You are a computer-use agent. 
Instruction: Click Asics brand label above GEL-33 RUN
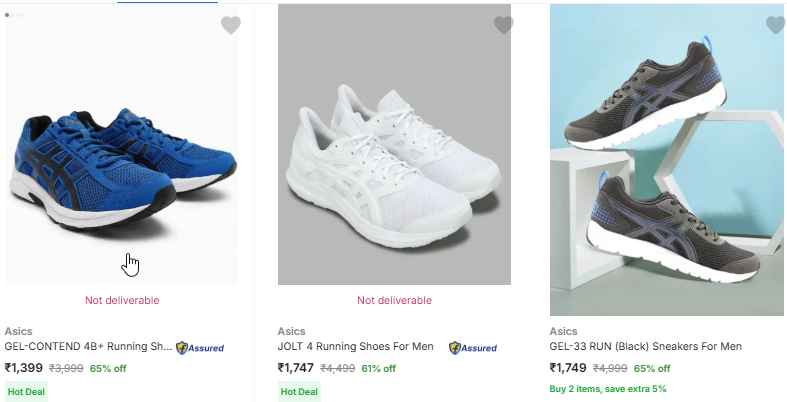click(x=563, y=331)
